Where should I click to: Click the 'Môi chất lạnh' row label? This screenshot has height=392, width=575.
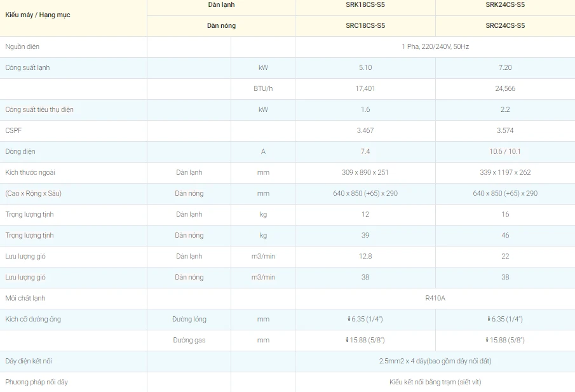click(25, 298)
